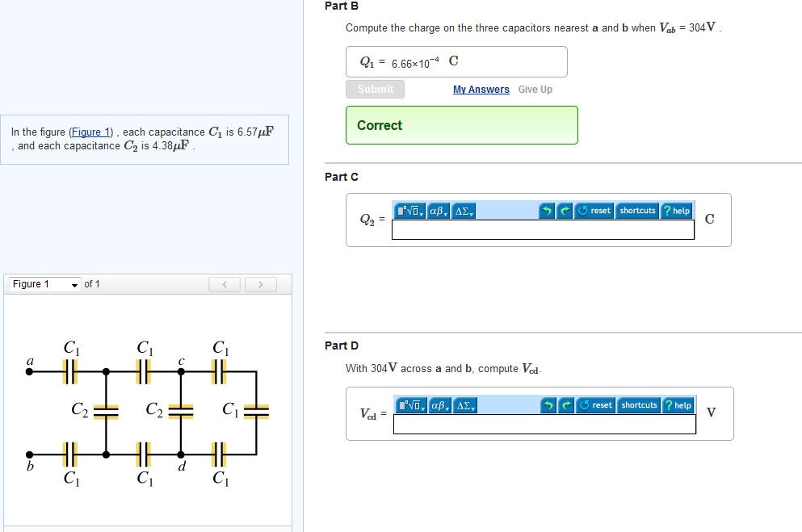This screenshot has height=532, width=802.
Task: Open the help icon in Vcd editor
Action: [678, 404]
